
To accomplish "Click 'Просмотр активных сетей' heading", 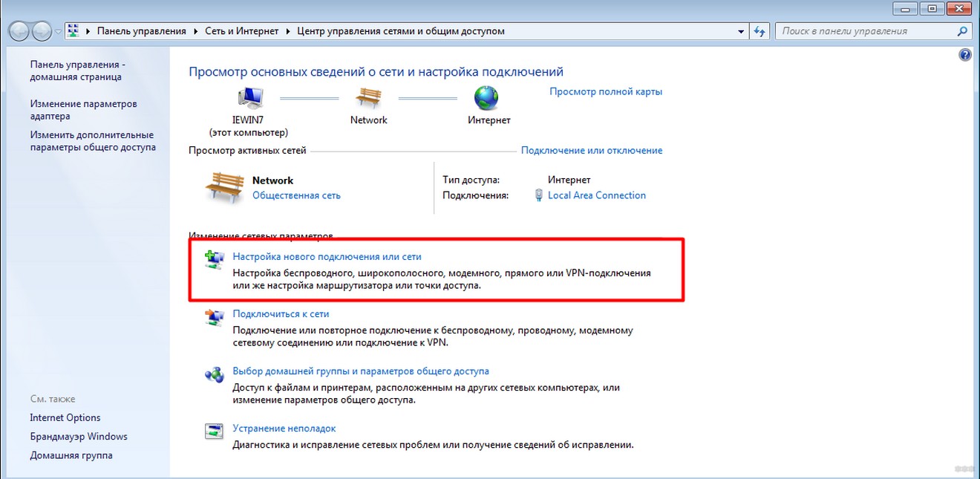I will coord(247,150).
